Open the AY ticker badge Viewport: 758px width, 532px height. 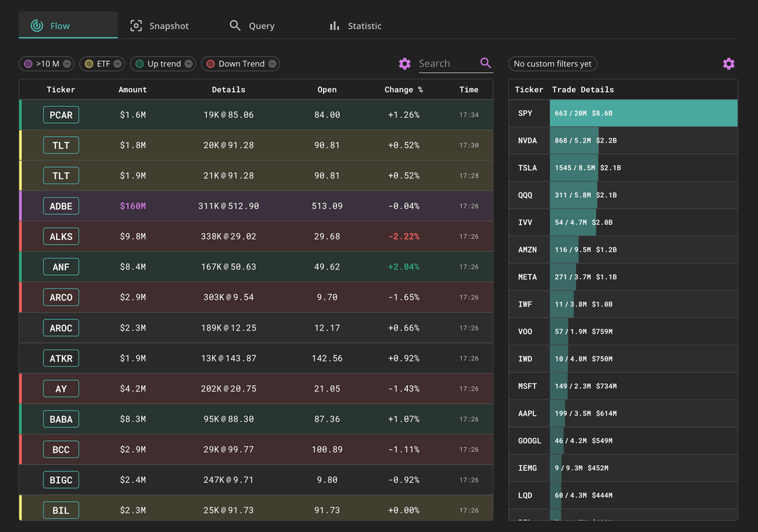click(61, 389)
